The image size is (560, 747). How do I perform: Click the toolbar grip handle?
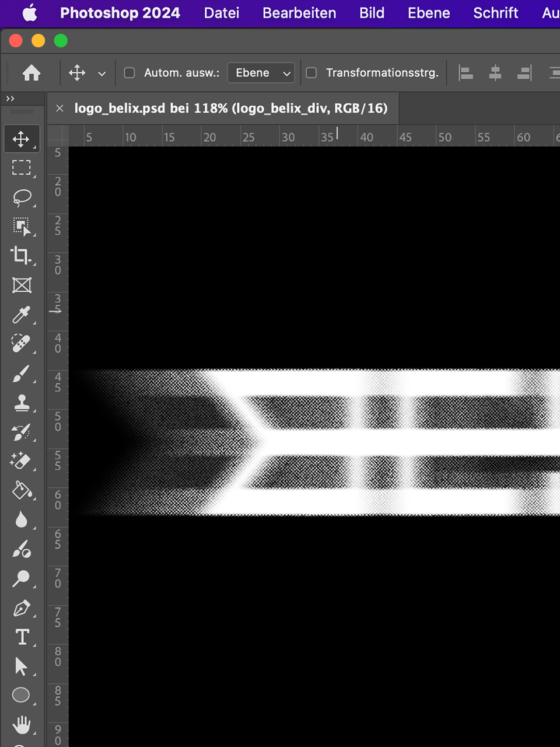[22, 111]
